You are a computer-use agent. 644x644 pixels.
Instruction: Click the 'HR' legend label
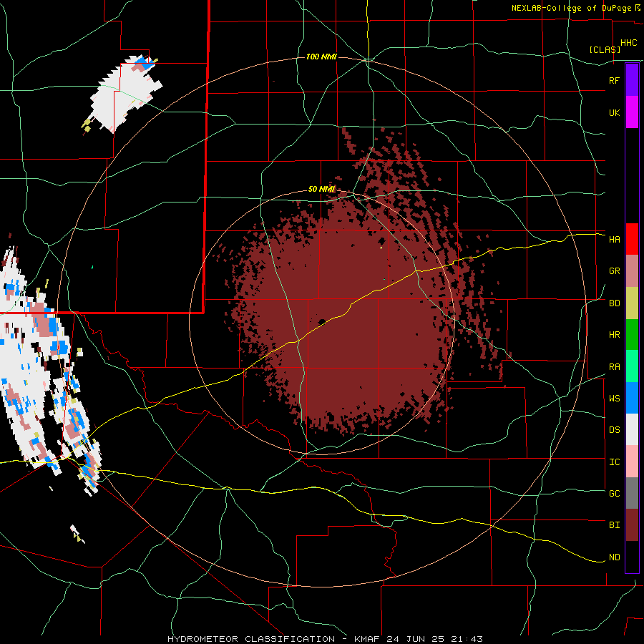[614, 335]
